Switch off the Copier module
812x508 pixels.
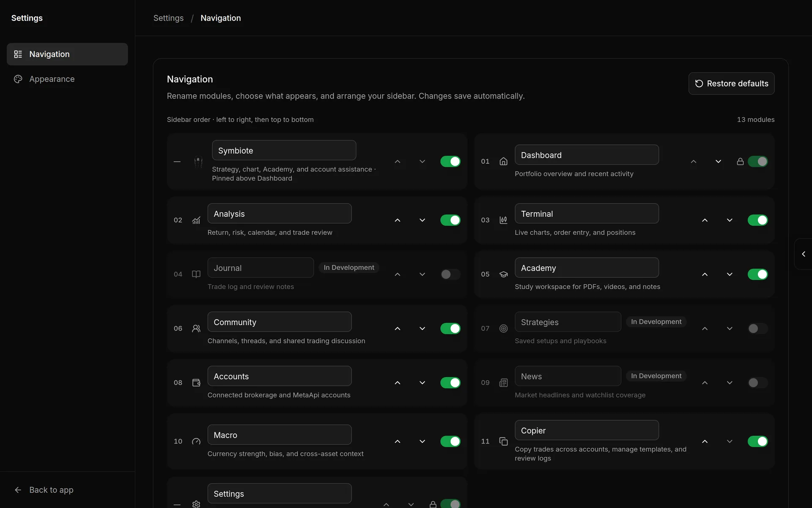[x=757, y=441]
